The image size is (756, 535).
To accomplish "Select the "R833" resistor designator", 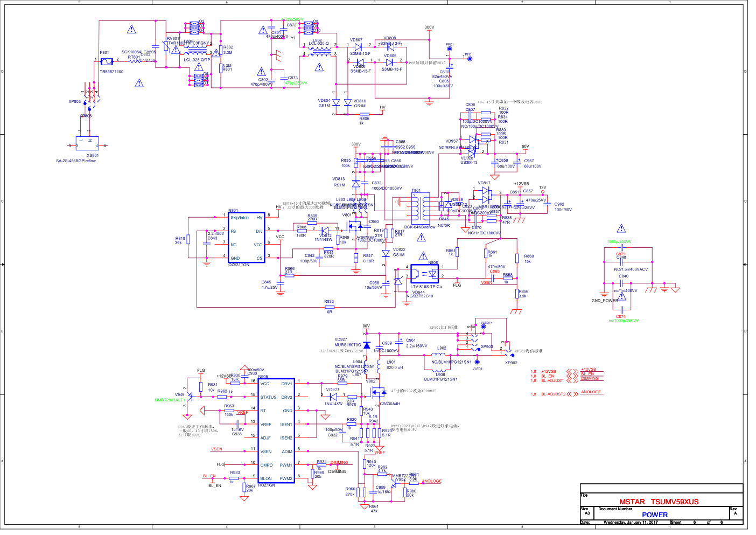I will [329, 302].
